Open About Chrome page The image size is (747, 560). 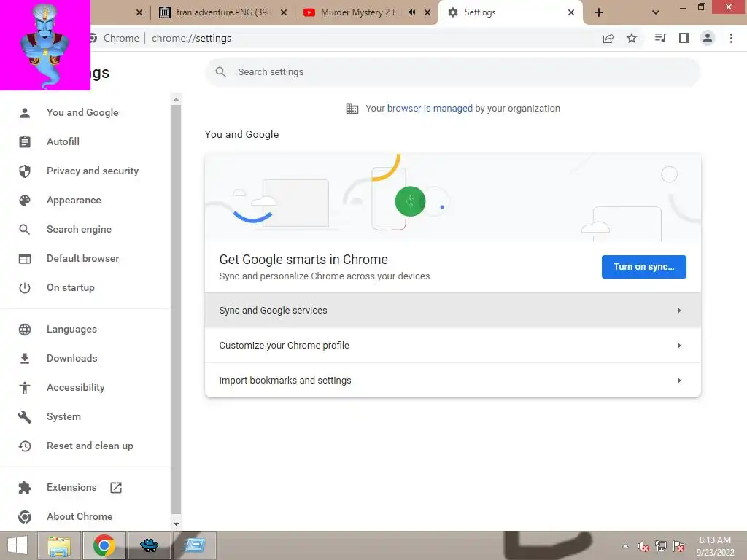(x=80, y=516)
